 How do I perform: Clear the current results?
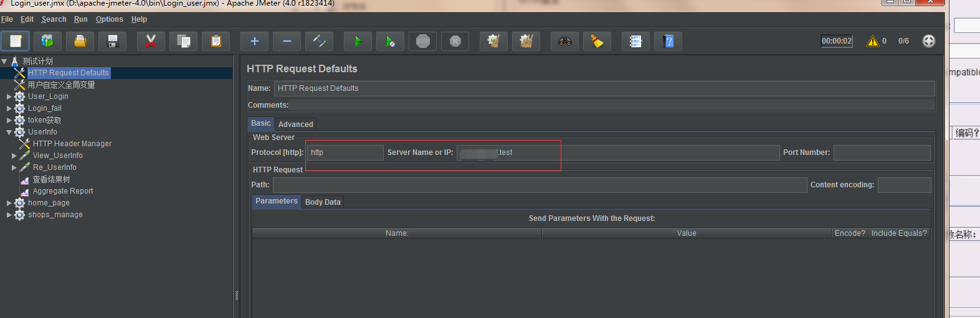pyautogui.click(x=493, y=41)
